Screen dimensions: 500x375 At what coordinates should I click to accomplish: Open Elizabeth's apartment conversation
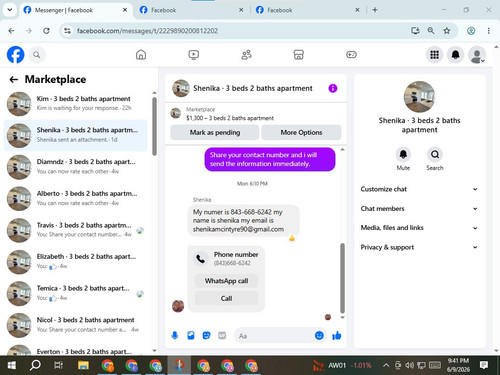(x=76, y=262)
